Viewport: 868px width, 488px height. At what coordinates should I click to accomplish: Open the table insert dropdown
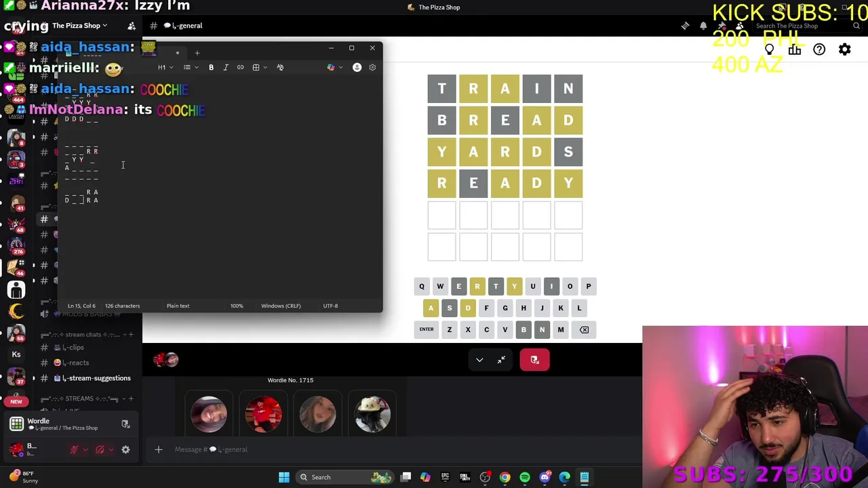[x=259, y=67]
